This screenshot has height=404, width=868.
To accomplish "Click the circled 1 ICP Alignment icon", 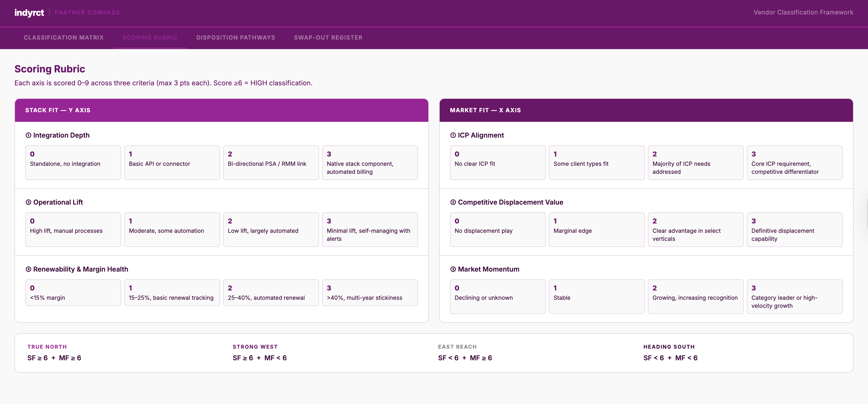I will (453, 135).
